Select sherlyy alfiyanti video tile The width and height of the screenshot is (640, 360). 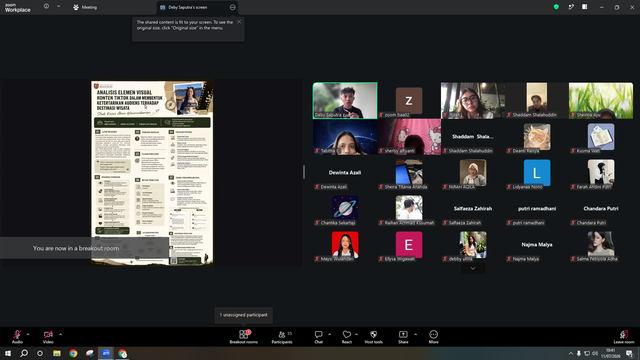(409, 137)
